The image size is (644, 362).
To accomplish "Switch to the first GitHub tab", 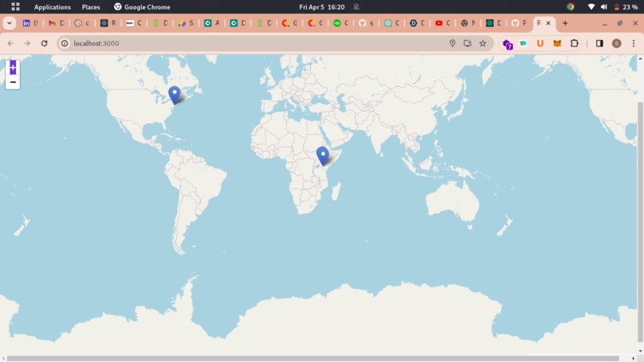I will [366, 23].
